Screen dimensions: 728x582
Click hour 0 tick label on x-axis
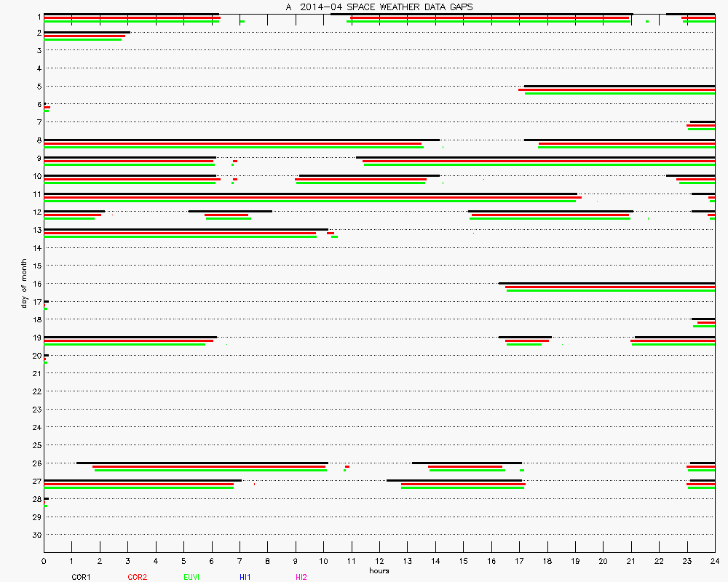click(x=44, y=561)
